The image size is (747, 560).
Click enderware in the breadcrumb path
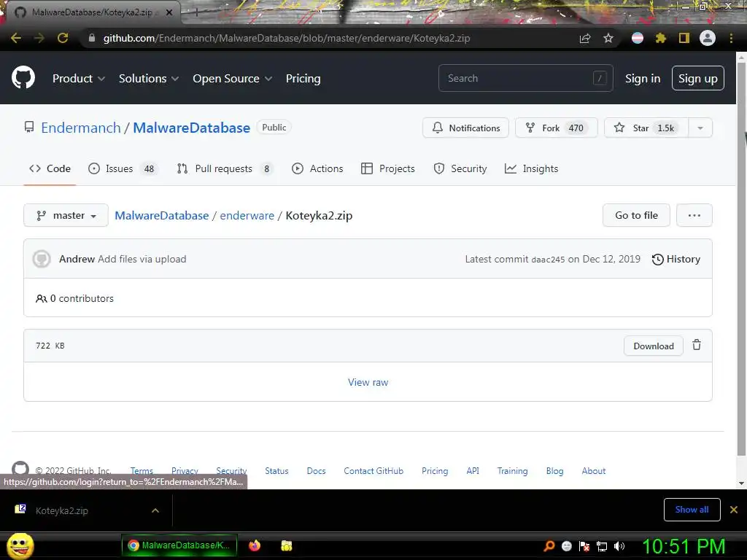(x=247, y=215)
